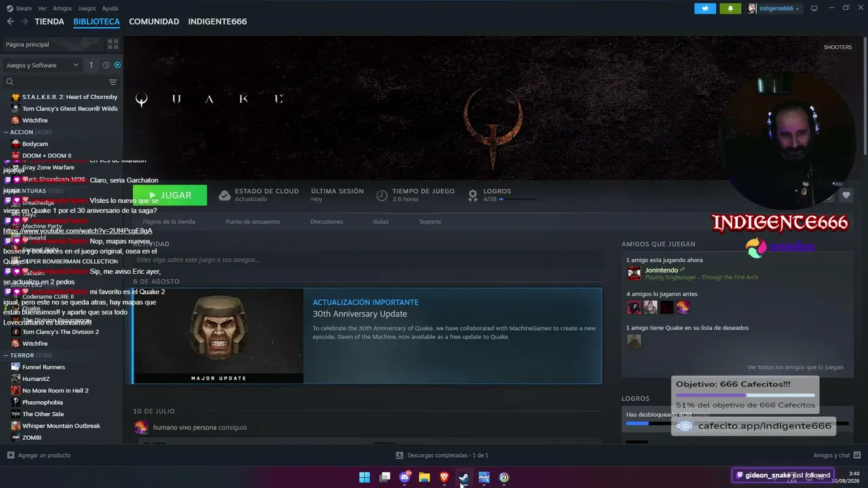Click Agregar un producto
868x488 pixels.
(x=44, y=455)
